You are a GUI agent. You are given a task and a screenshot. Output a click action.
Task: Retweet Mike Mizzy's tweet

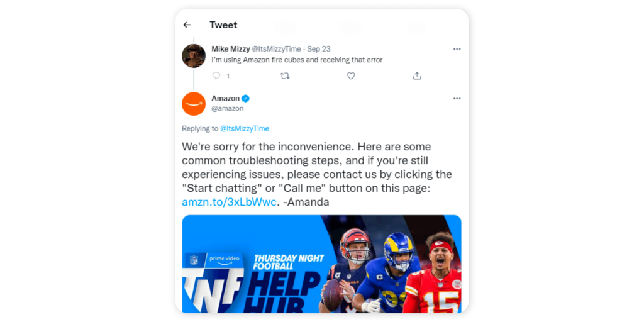[285, 76]
